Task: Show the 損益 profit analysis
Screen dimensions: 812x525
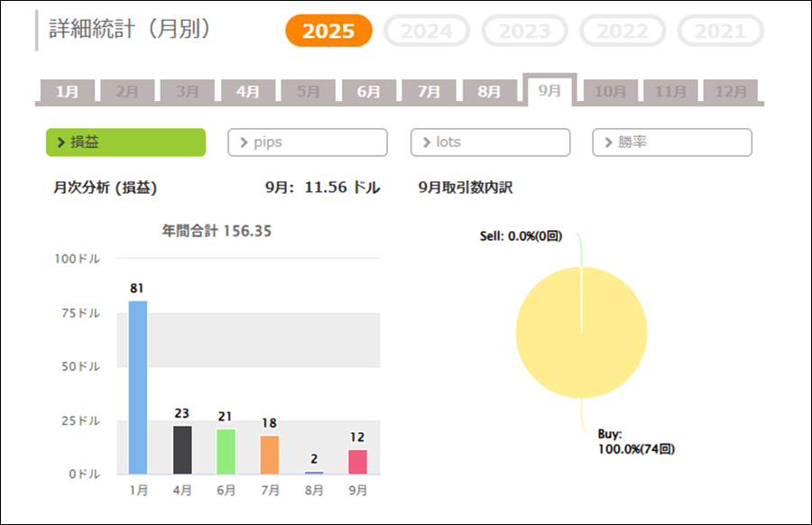Action: coord(125,143)
